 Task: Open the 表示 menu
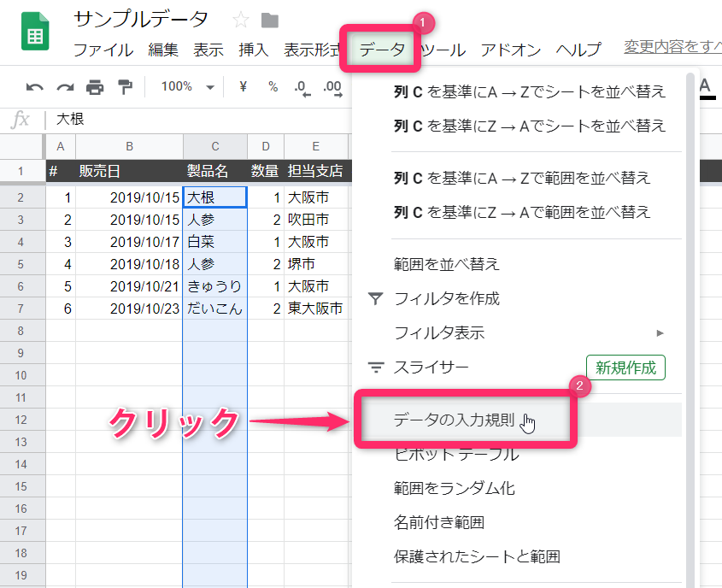coord(208,50)
